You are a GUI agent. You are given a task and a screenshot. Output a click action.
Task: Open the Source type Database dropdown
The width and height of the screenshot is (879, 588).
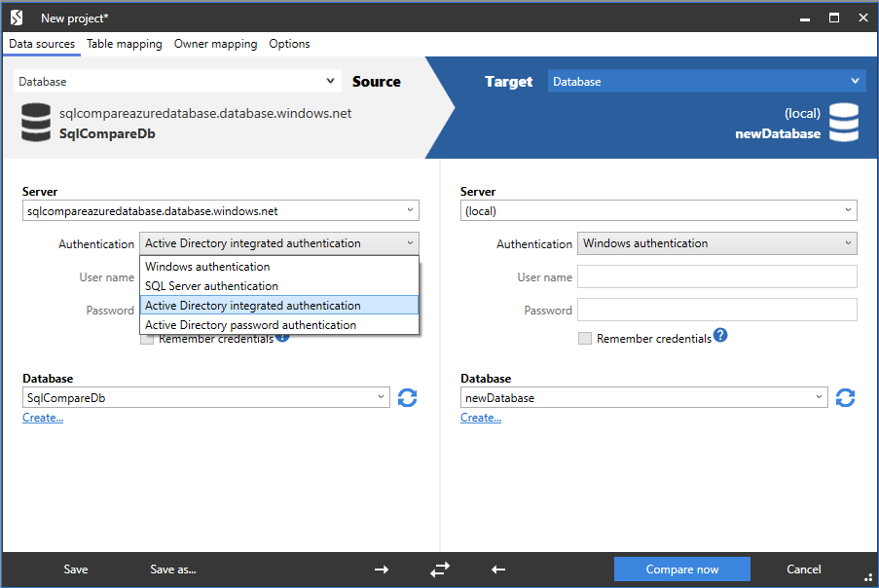tap(176, 81)
